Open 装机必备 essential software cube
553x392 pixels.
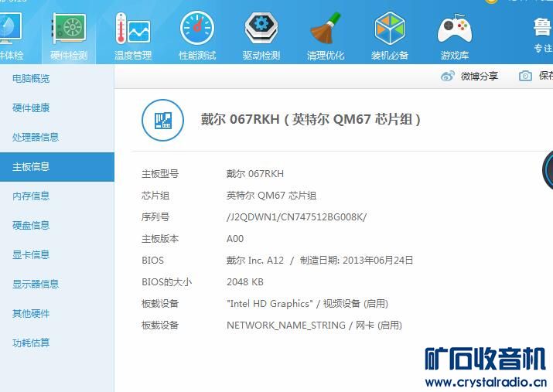tap(390, 36)
